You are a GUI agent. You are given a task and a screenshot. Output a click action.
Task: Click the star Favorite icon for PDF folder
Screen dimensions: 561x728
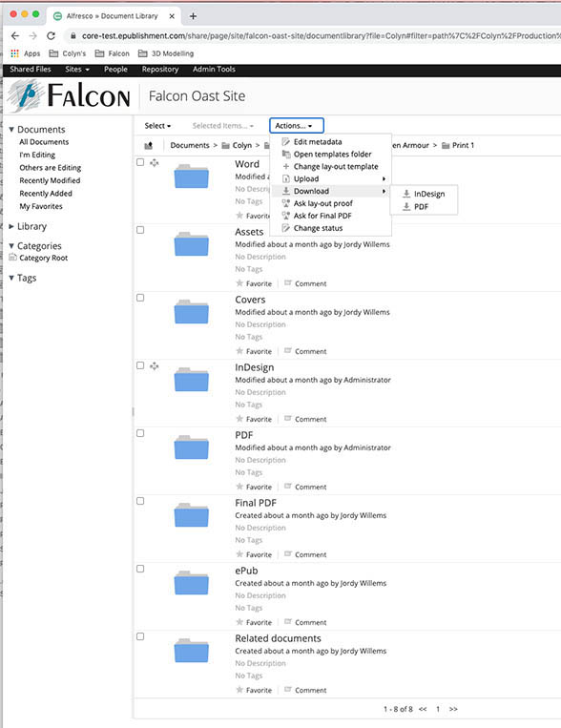(x=239, y=487)
